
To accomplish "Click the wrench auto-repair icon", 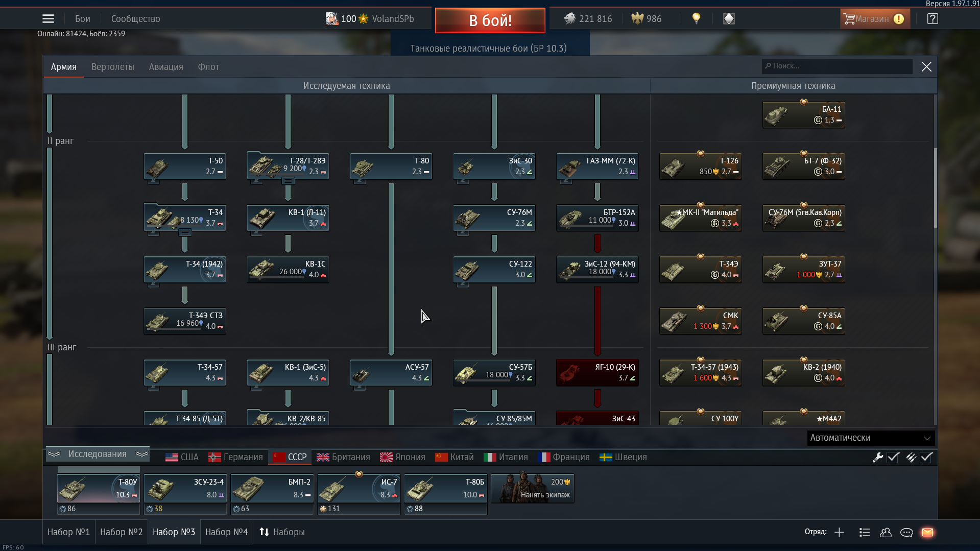I will (878, 457).
